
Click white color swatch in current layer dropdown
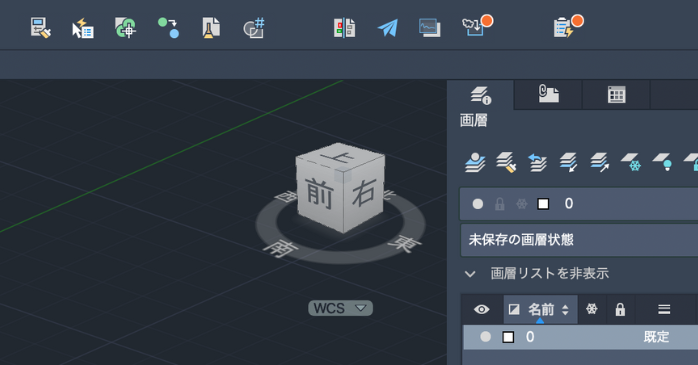pos(543,204)
